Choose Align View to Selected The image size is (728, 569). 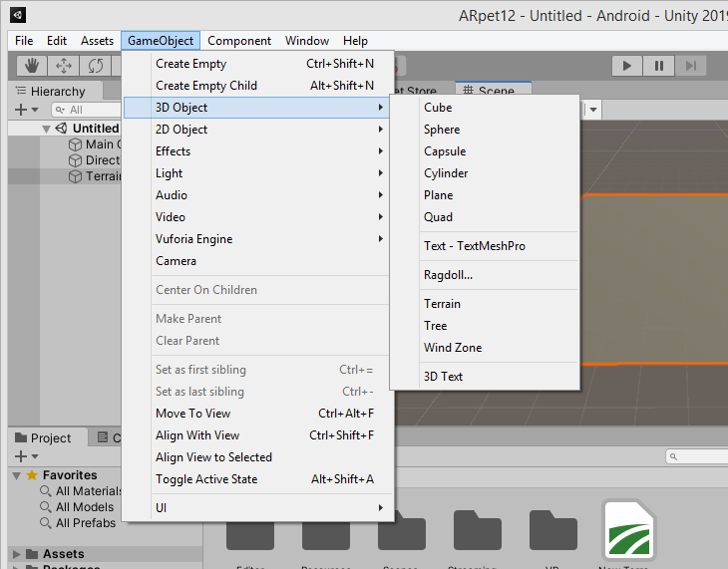(257, 457)
